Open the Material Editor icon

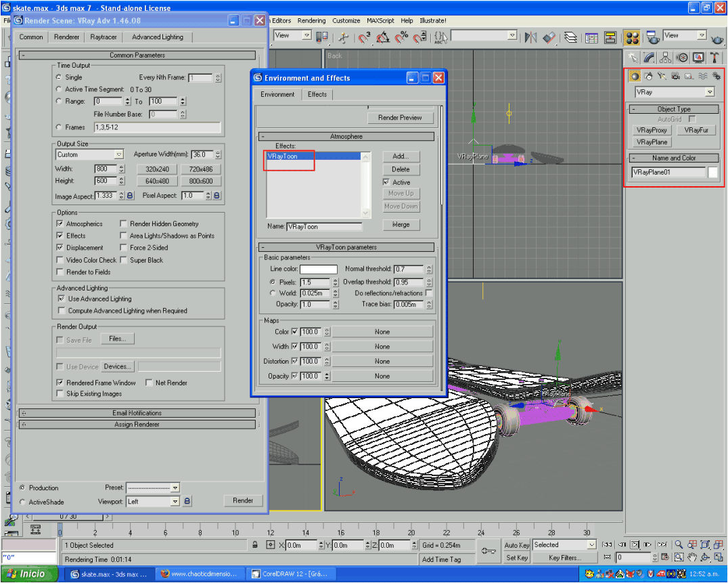coord(632,38)
